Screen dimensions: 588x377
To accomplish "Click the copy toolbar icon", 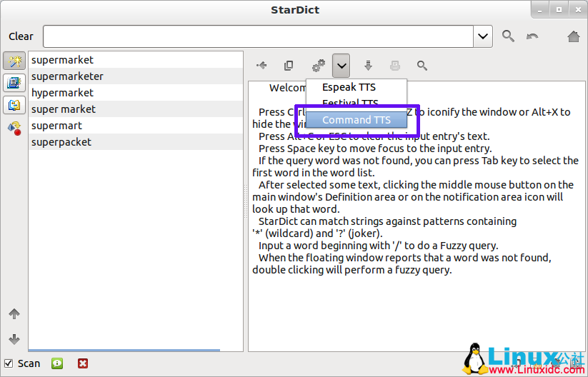I will pos(289,66).
